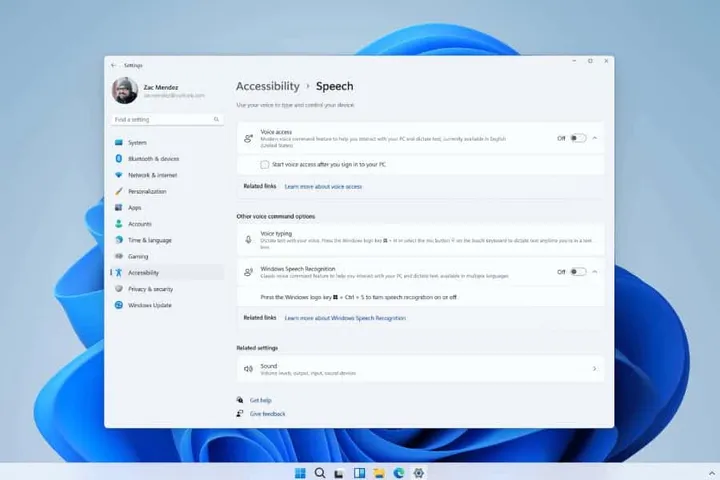This screenshot has height=480, width=720.
Task: Click the Find a setting search box
Action: click(x=167, y=119)
